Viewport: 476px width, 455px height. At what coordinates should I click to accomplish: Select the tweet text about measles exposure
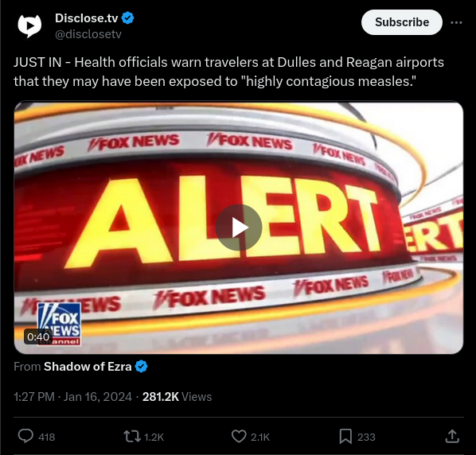point(229,72)
